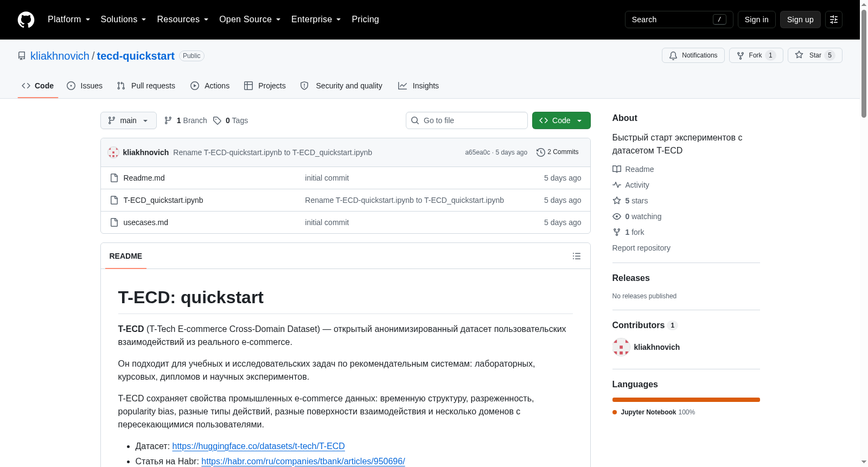Open the tecd-quickstart repository link

point(136,56)
